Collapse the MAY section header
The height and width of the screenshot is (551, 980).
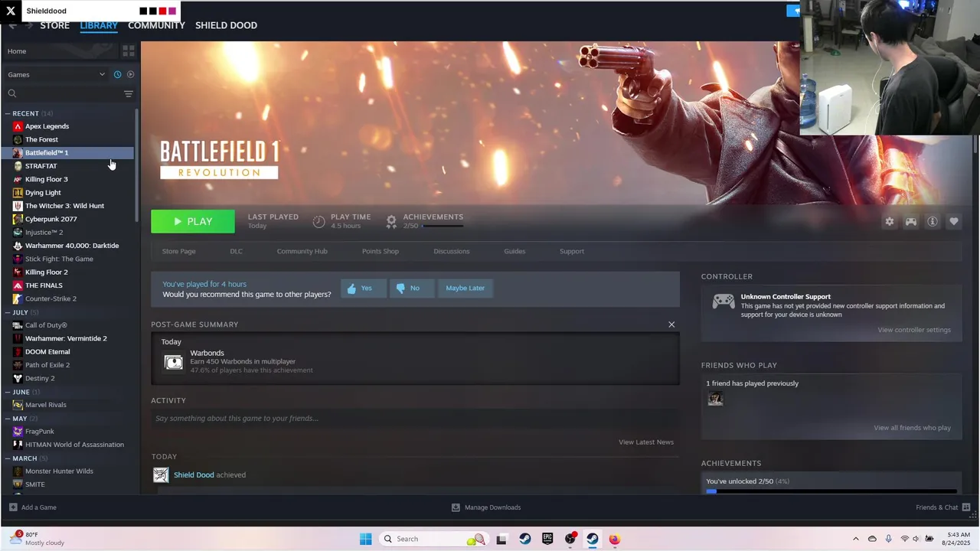(8, 419)
